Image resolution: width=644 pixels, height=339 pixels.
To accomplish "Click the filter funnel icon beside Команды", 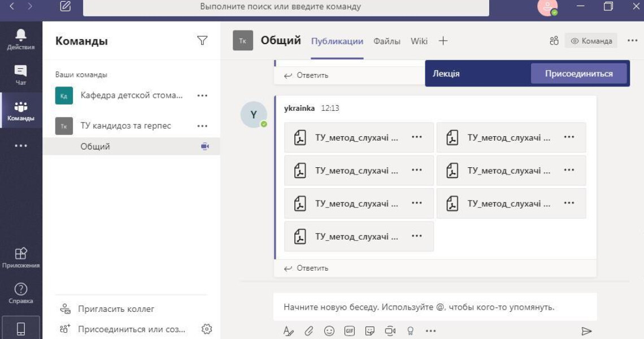I will 202,41.
